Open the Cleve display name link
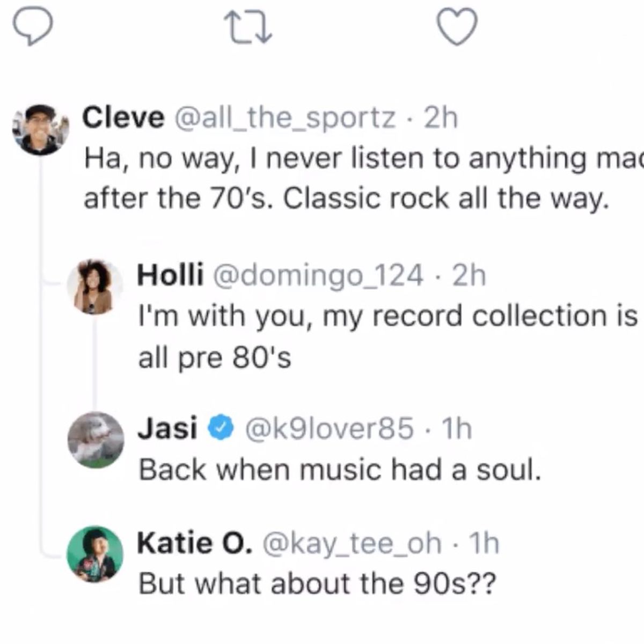644x644 pixels. [123, 118]
